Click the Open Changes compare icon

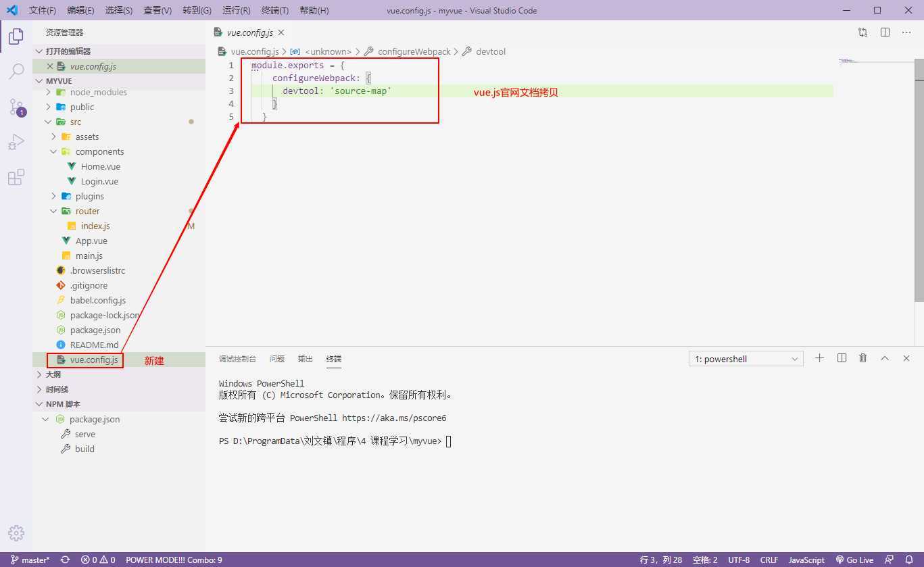pos(863,32)
